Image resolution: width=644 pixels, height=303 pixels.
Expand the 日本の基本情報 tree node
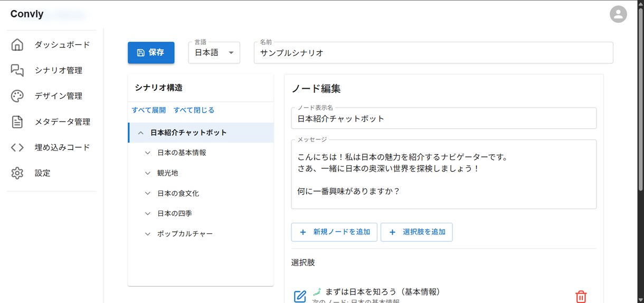pos(148,153)
